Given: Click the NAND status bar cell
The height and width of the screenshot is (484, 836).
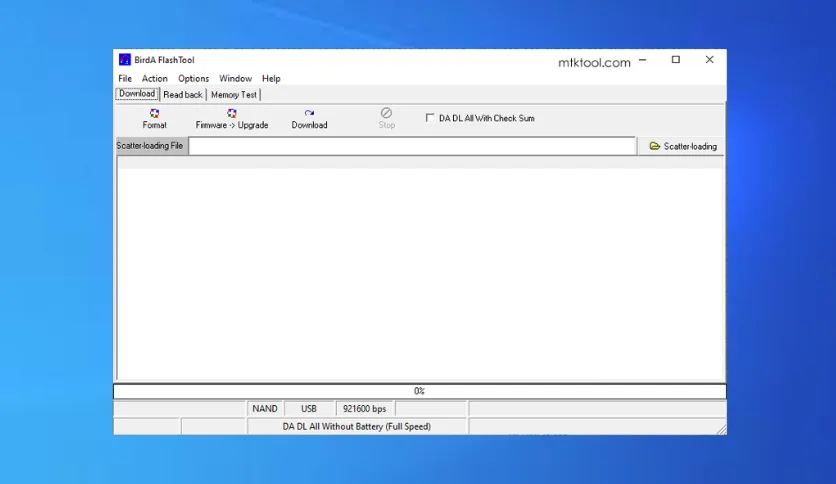Looking at the screenshot, I should point(265,409).
